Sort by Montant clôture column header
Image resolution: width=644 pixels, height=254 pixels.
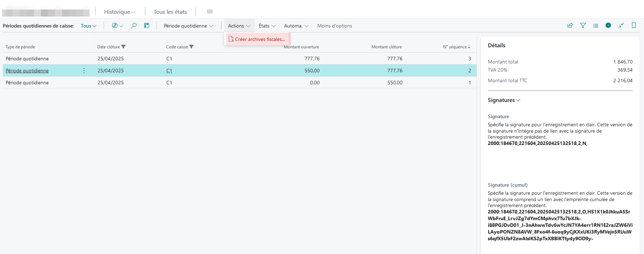coord(387,47)
